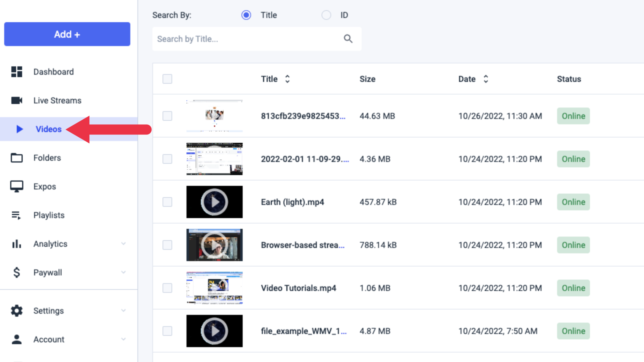Open the Paywall dollar icon
This screenshot has width=644, height=362.
(x=16, y=272)
